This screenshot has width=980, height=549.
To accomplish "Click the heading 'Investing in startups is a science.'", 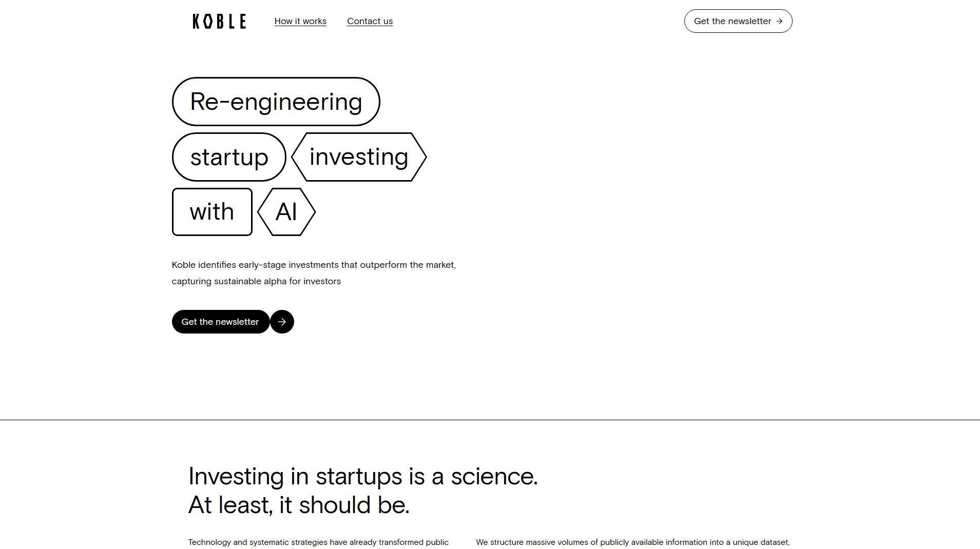I will pos(363,476).
